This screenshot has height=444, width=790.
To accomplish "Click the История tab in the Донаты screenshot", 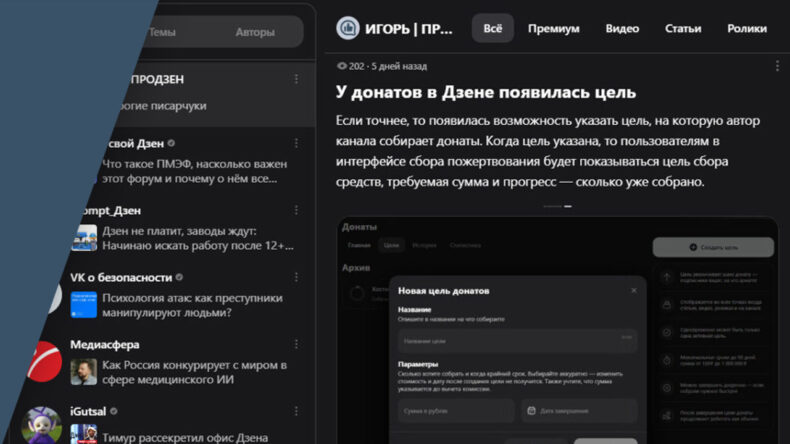I will (x=424, y=245).
